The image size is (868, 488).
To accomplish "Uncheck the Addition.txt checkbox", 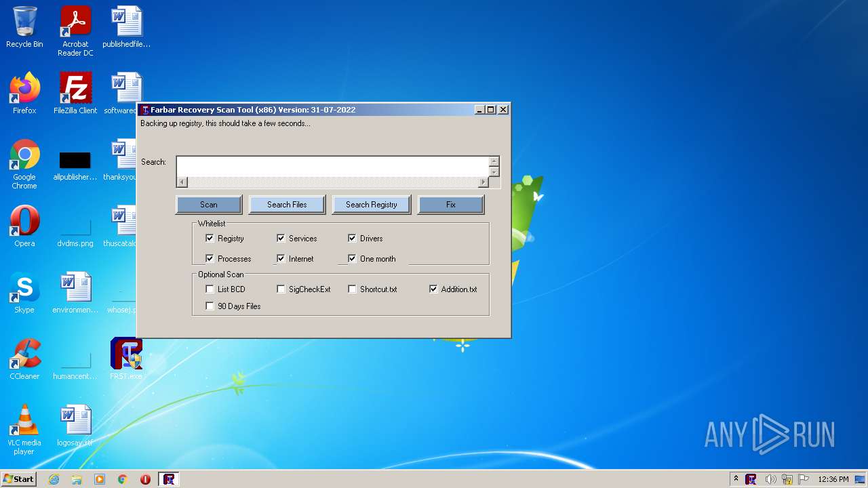I will [433, 289].
